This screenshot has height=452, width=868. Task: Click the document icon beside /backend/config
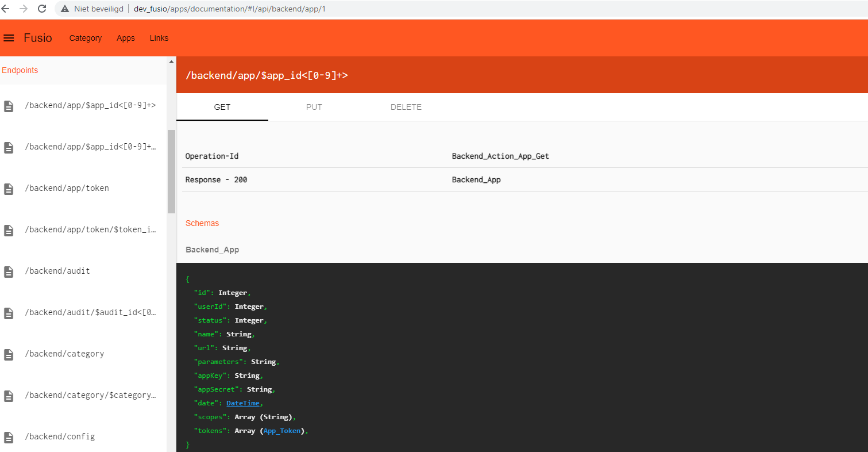[9, 437]
